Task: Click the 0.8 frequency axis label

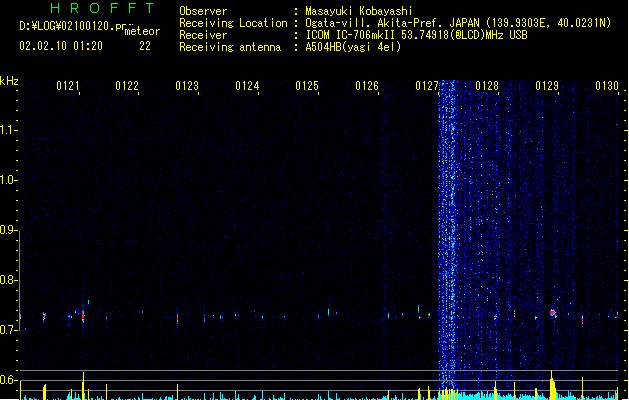Action: click(7, 280)
